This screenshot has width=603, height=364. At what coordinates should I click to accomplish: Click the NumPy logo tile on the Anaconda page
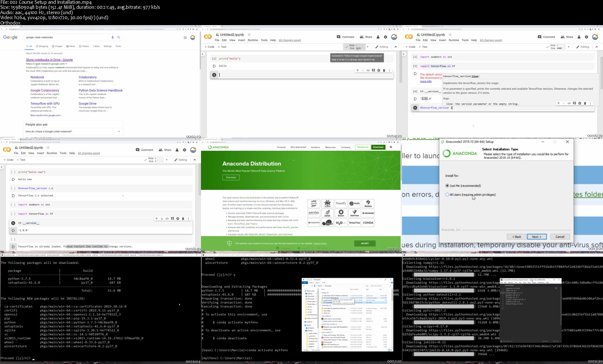341,203
